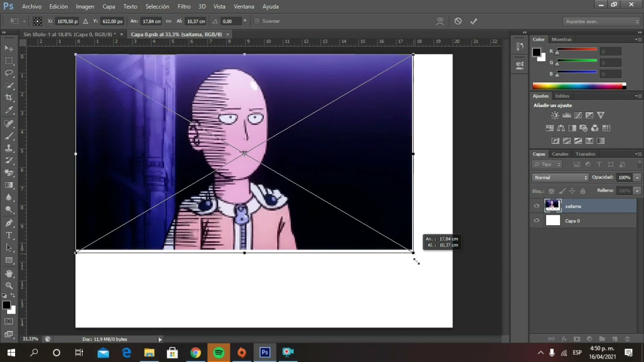Toggle lock position for layer
This screenshot has width=644, height=362.
pyautogui.click(x=572, y=191)
